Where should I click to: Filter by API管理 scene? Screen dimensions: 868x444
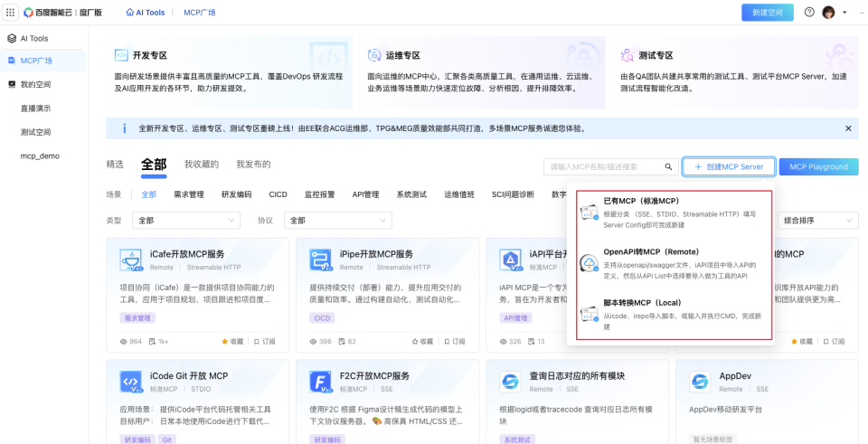click(365, 194)
